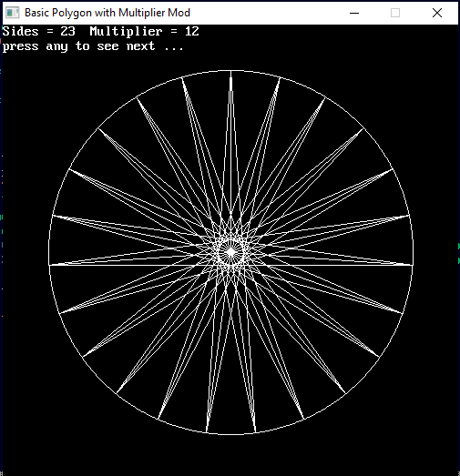Click the 'Multiplier = 12' text
The width and height of the screenshot is (460, 476).
[x=144, y=31]
